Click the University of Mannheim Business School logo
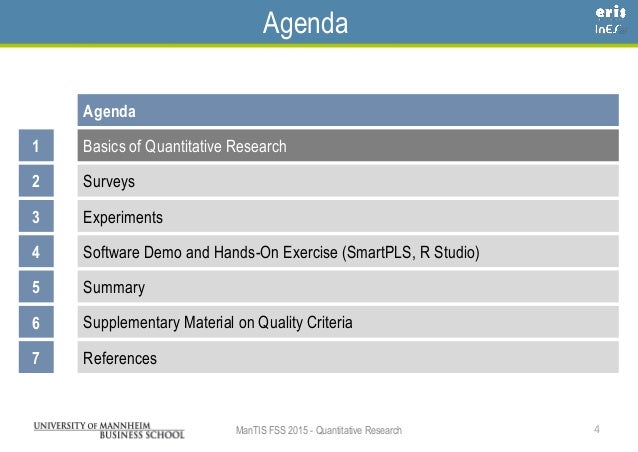The width and height of the screenshot is (638, 452). 109,430
